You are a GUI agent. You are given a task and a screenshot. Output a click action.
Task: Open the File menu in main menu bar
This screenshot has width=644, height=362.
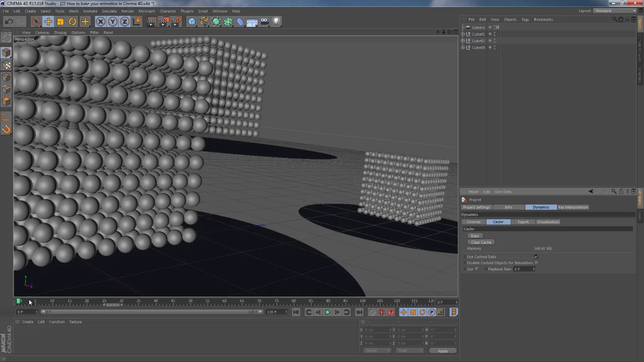pyautogui.click(x=6, y=11)
